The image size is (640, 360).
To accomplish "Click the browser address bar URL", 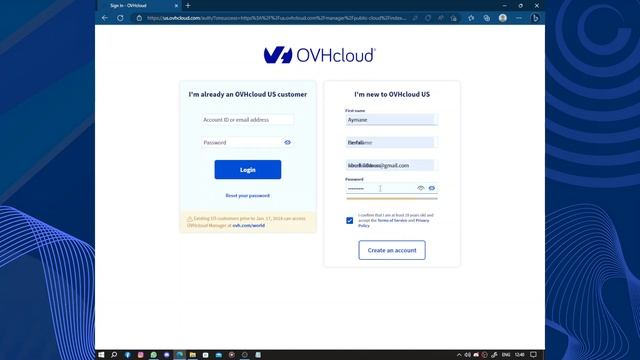I will 276,18.
